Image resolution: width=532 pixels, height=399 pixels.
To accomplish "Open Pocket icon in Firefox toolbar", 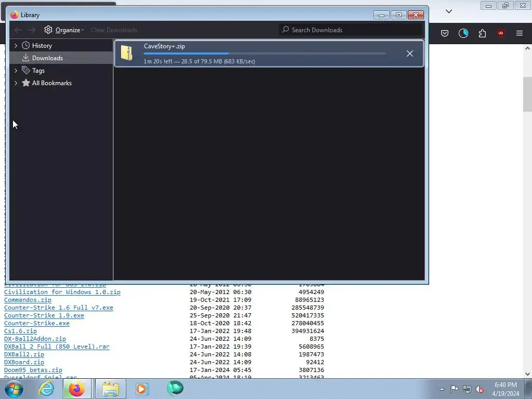I will [x=445, y=33].
